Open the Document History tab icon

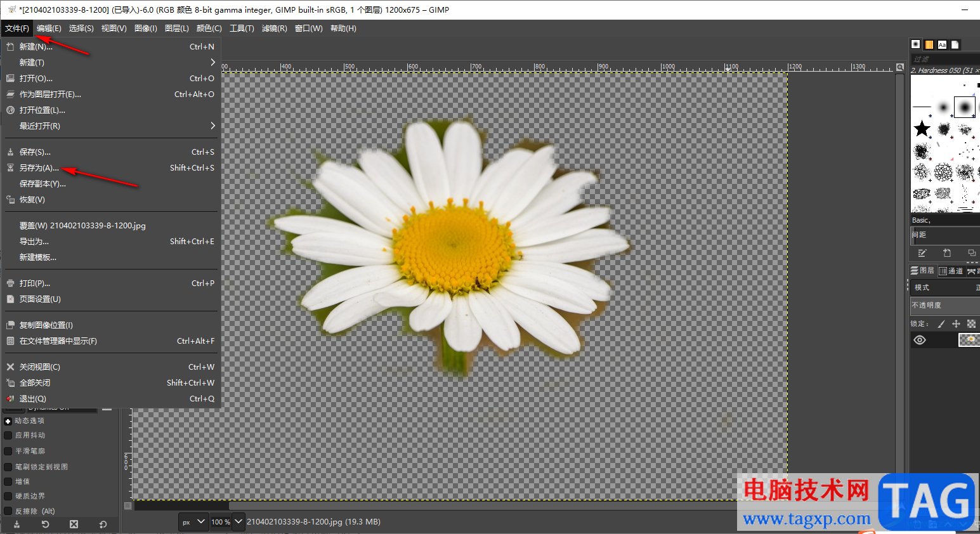pyautogui.click(x=955, y=44)
